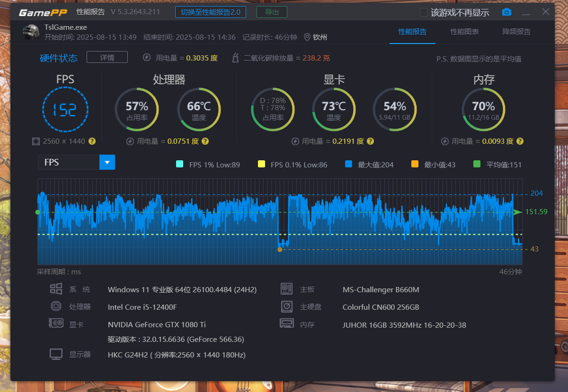This screenshot has height=392, width=568.
Task: Click the 驱动版本 32.0.15.6636 driver text
Action: [x=176, y=340]
